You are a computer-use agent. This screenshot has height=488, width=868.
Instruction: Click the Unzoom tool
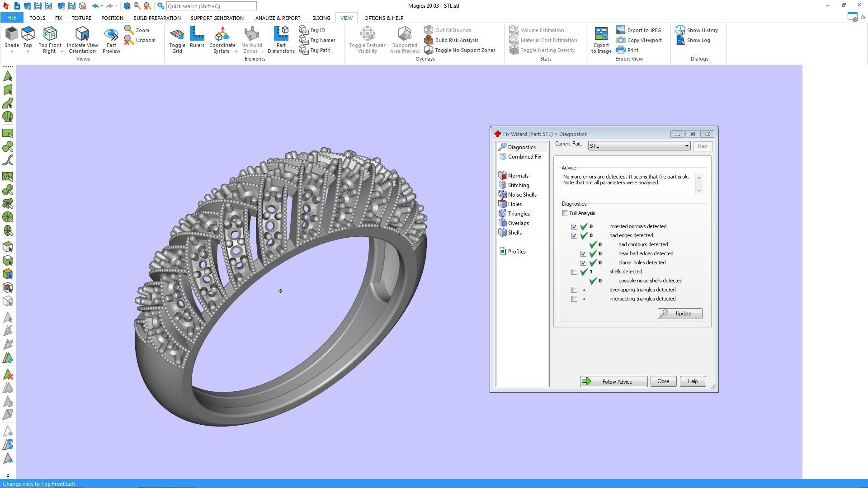pos(140,40)
